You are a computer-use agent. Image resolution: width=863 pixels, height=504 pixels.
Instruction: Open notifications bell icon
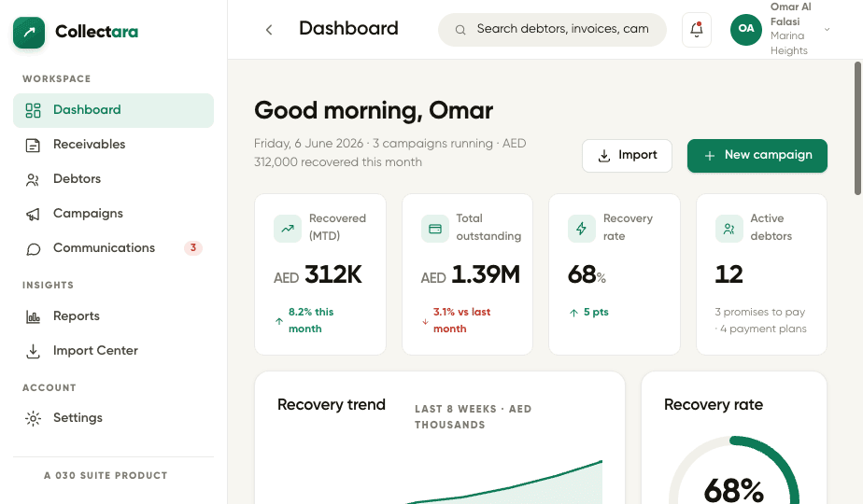pyautogui.click(x=696, y=30)
